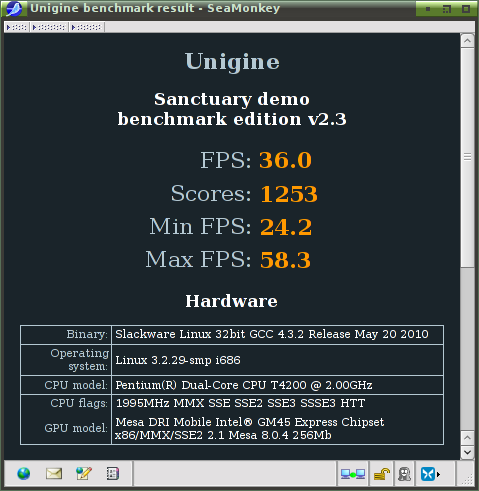The image size is (479, 491).
Task: Click the bottom scroll-down arrow
Action: point(467,452)
